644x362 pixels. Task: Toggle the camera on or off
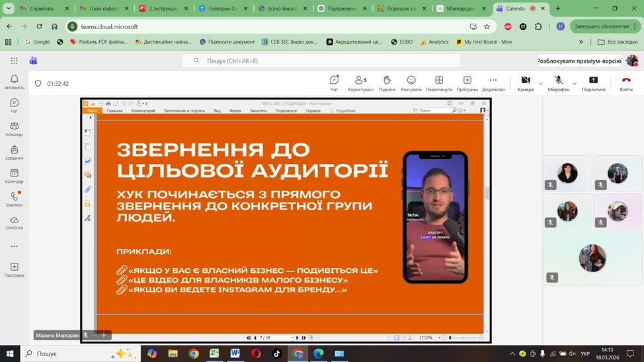tap(526, 83)
